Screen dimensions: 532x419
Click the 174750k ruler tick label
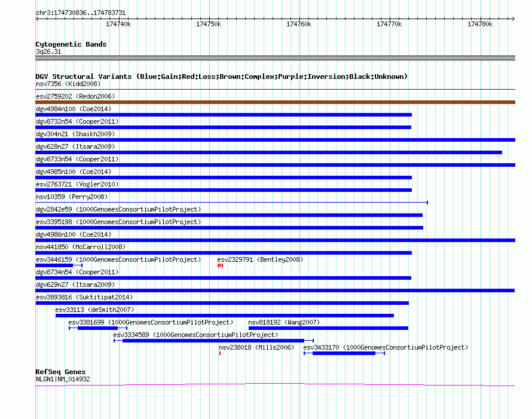pos(209,24)
